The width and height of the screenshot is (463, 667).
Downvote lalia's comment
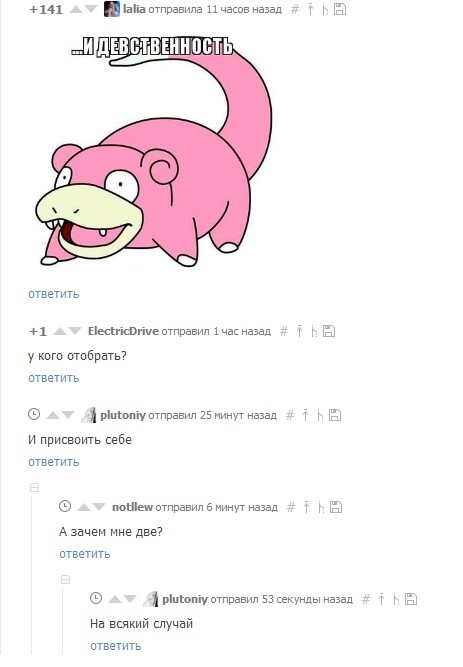point(91,9)
